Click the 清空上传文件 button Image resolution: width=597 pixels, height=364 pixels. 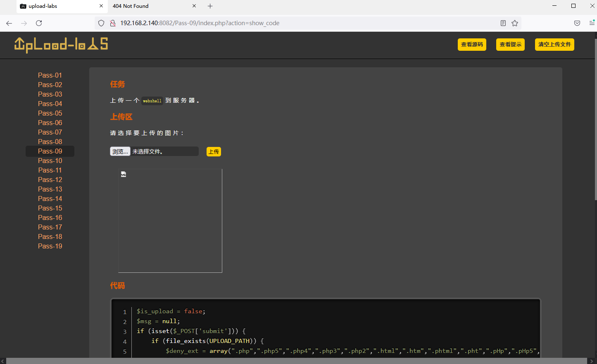point(554,45)
